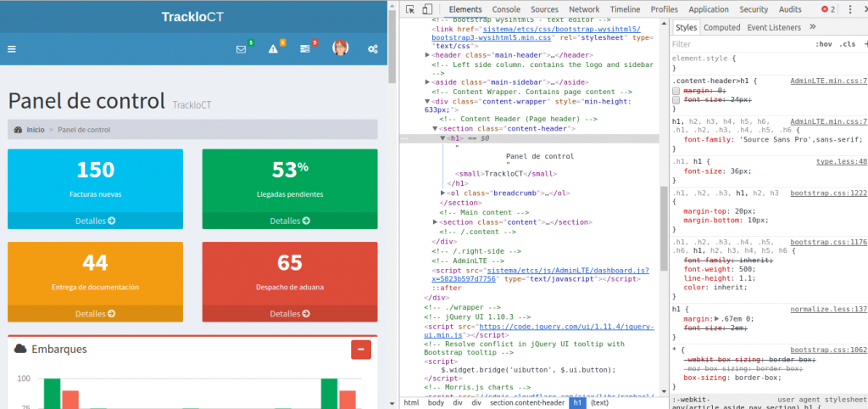The image size is (868, 409).
Task: Open Detalles link for Llegadas pendientes
Action: [x=290, y=221]
